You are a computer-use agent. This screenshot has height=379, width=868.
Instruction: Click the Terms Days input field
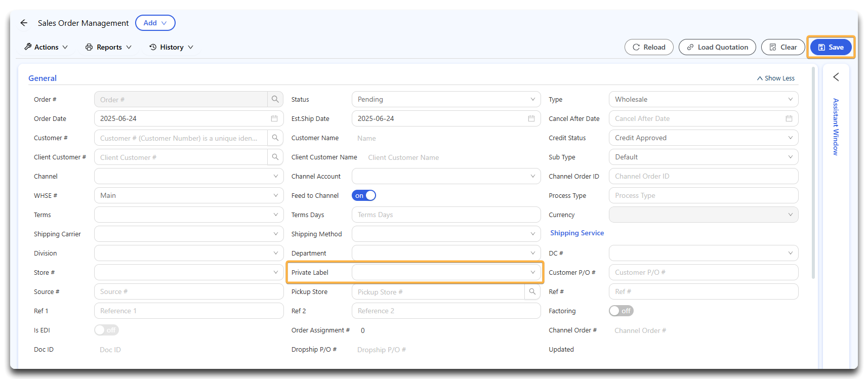pyautogui.click(x=446, y=215)
